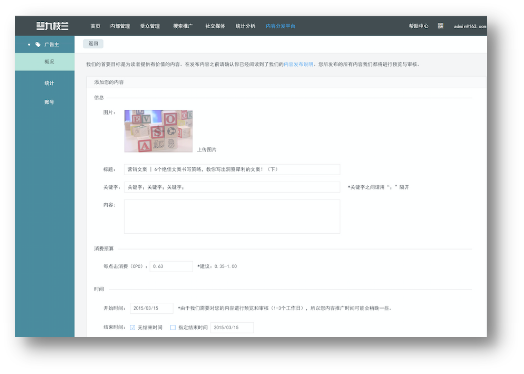Click the uploaded blocks image thumbnail

pyautogui.click(x=158, y=131)
